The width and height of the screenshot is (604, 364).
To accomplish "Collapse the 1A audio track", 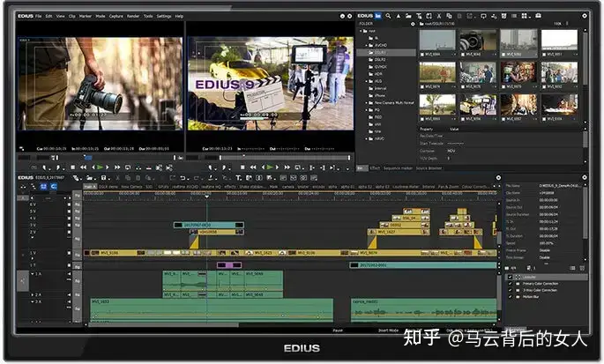I will click(x=33, y=274).
